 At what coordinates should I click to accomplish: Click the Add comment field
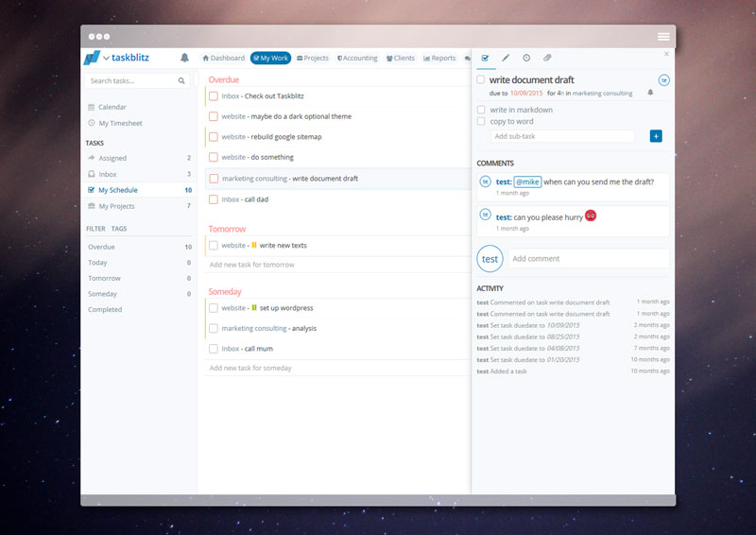click(589, 259)
